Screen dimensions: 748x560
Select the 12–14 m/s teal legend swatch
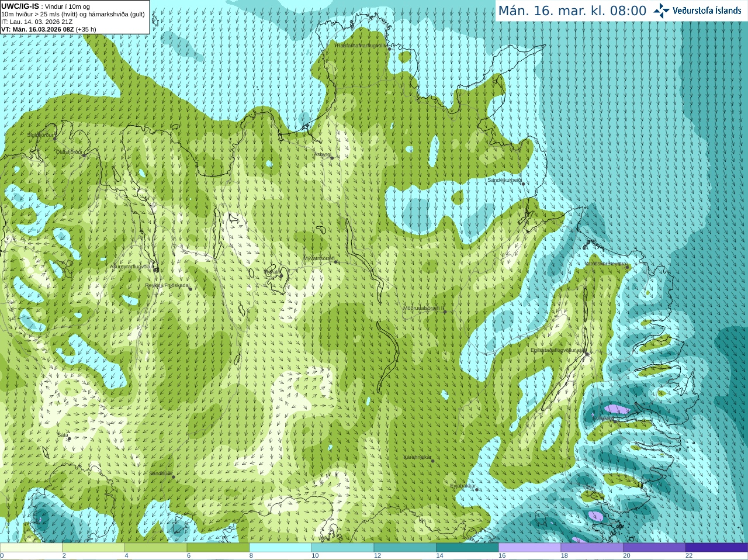coord(405,548)
